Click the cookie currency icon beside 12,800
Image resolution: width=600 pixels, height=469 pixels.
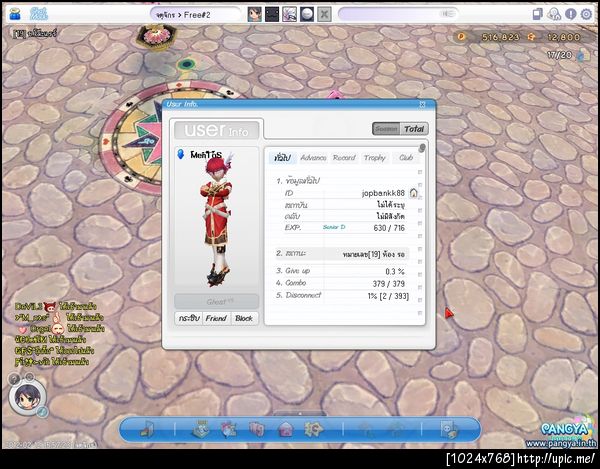pos(531,37)
